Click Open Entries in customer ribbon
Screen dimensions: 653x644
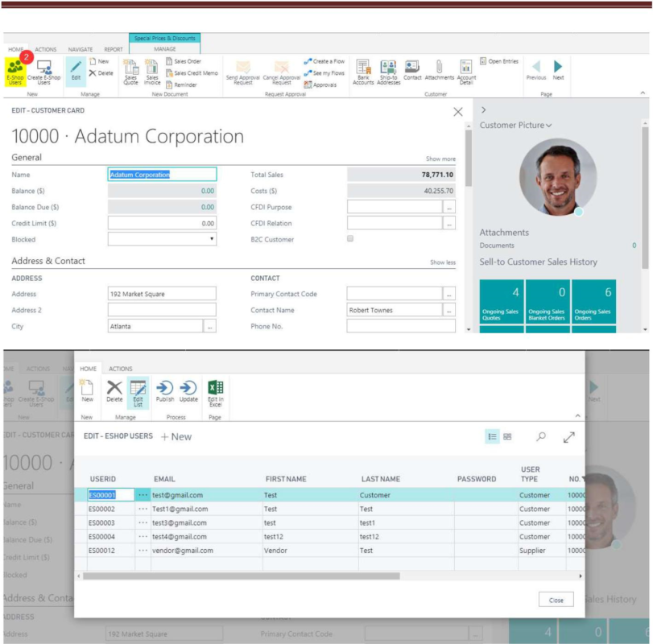(499, 61)
